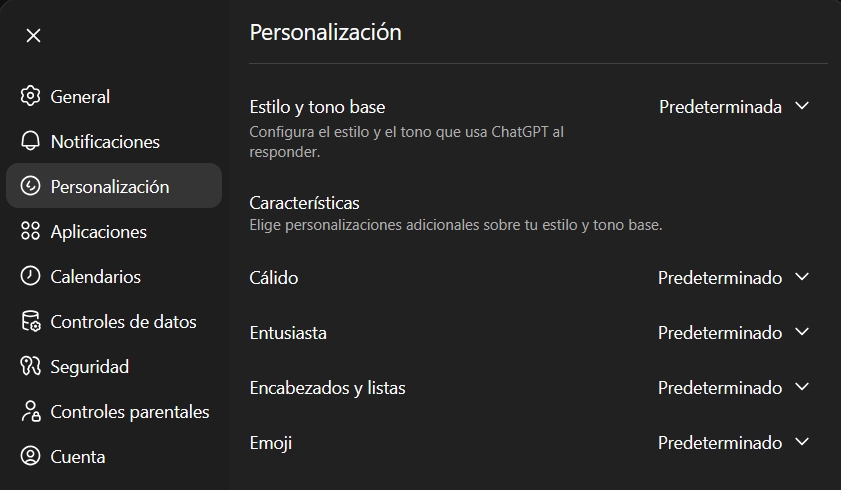Close the settings dialog with X
The width and height of the screenshot is (841, 490).
coord(33,36)
